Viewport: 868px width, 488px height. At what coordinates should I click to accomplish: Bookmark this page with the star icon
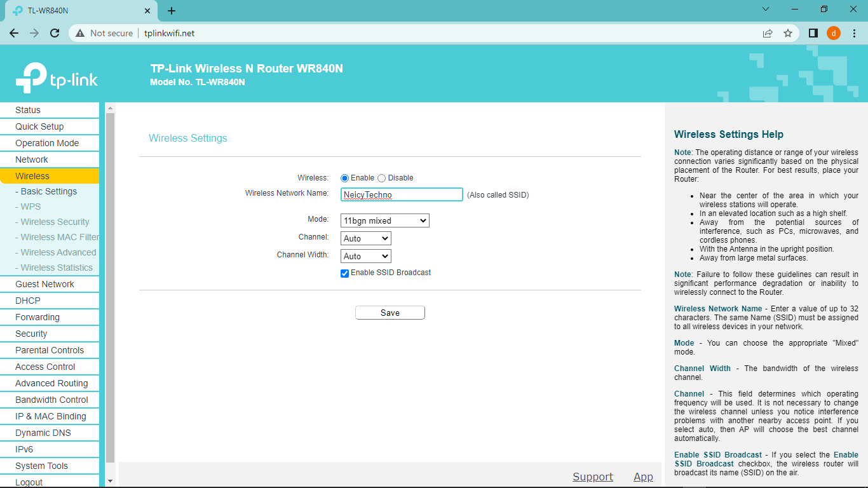tap(788, 33)
